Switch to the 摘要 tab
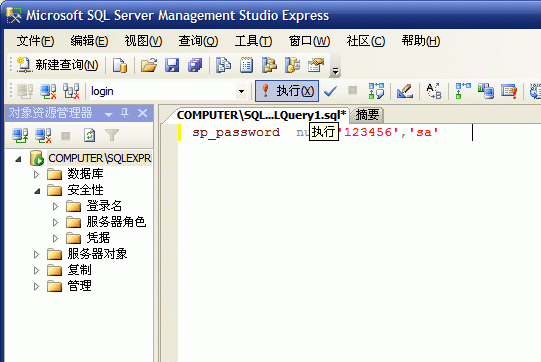 (x=367, y=115)
